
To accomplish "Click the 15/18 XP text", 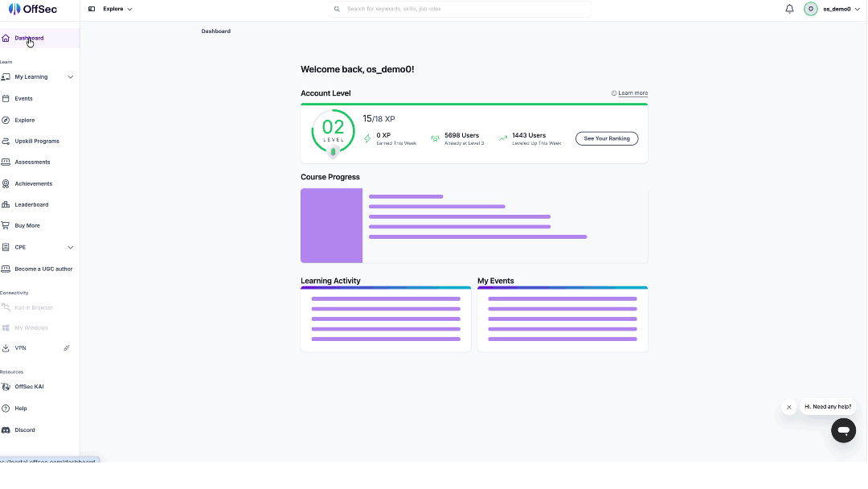I will pyautogui.click(x=379, y=118).
